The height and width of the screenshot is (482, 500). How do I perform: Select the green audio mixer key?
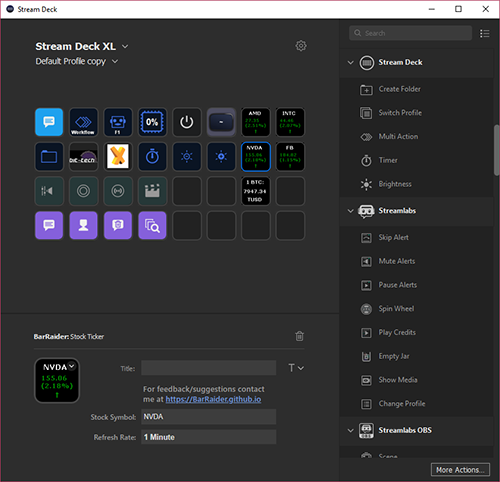[x=49, y=191]
